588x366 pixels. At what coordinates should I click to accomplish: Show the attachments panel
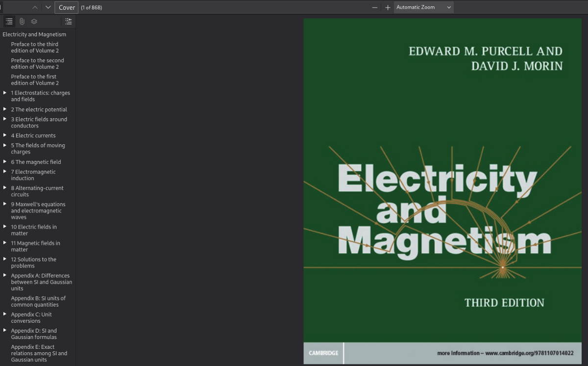click(22, 22)
